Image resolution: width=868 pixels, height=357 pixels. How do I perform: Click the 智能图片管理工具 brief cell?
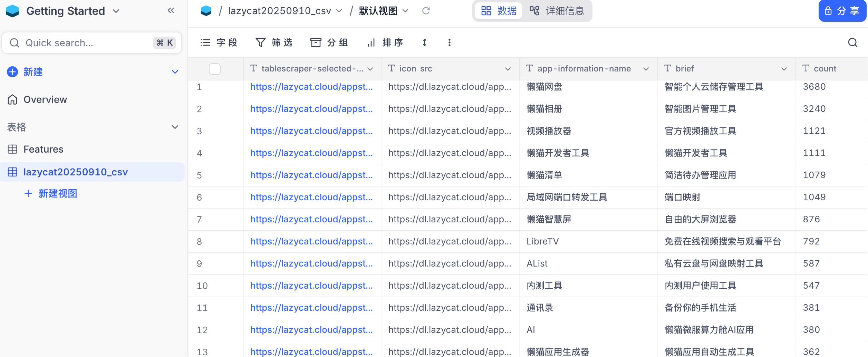pyautogui.click(x=727, y=109)
